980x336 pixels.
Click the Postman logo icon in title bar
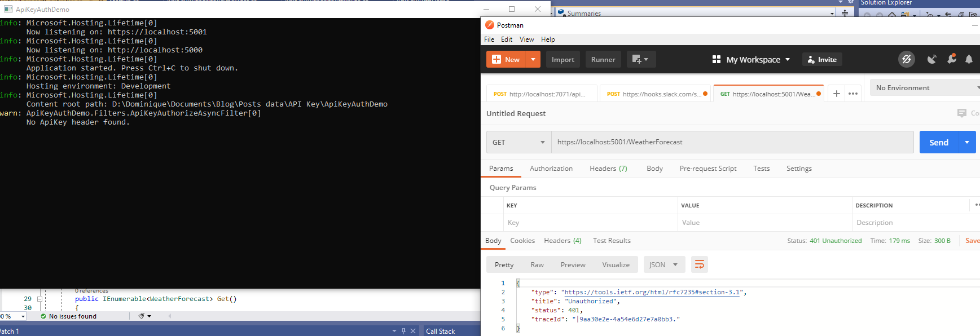point(490,25)
